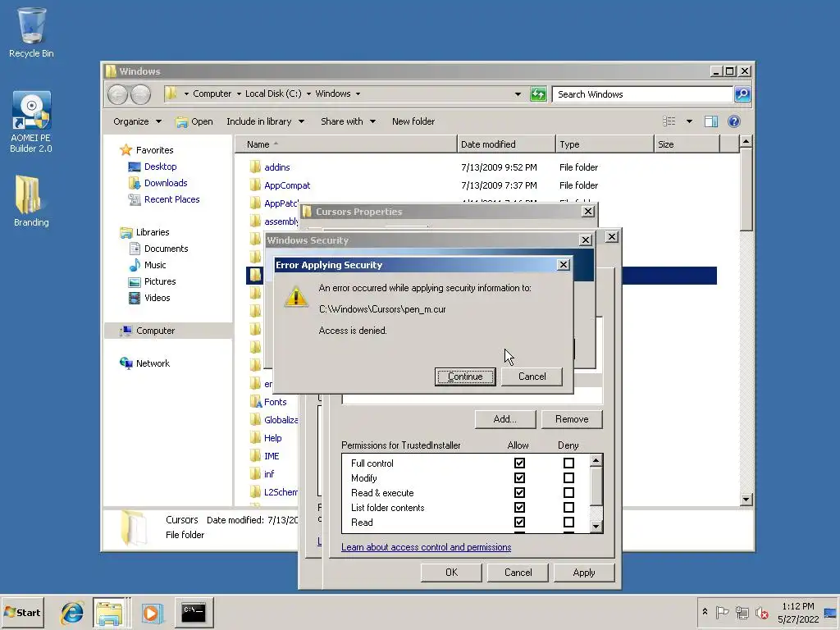
Task: Select Desktop in Favorites
Action: point(160,167)
